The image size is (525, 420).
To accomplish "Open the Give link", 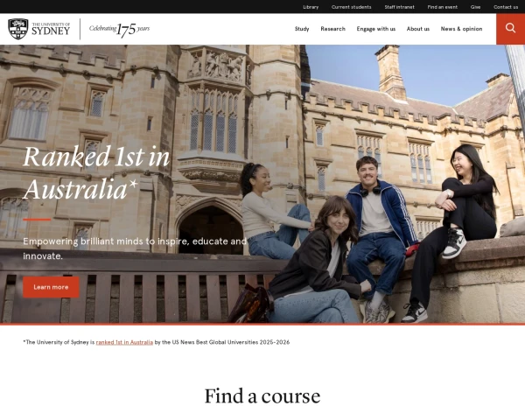I will point(475,7).
